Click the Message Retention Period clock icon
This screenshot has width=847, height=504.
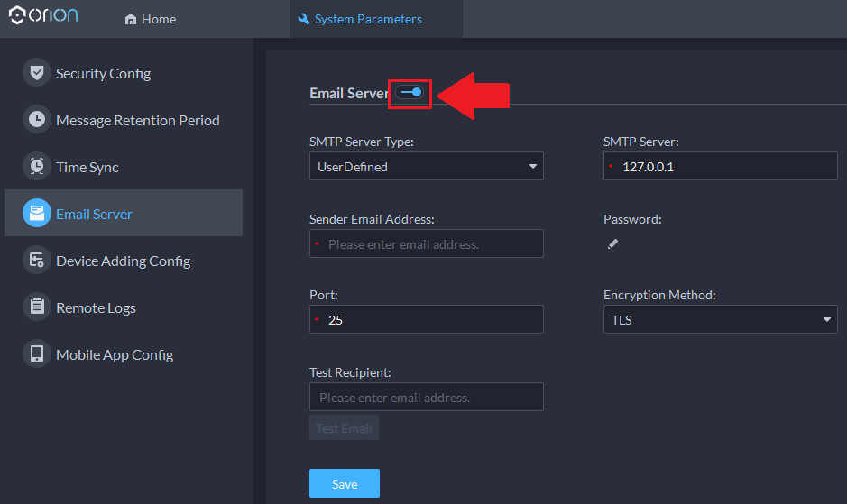[x=36, y=120]
